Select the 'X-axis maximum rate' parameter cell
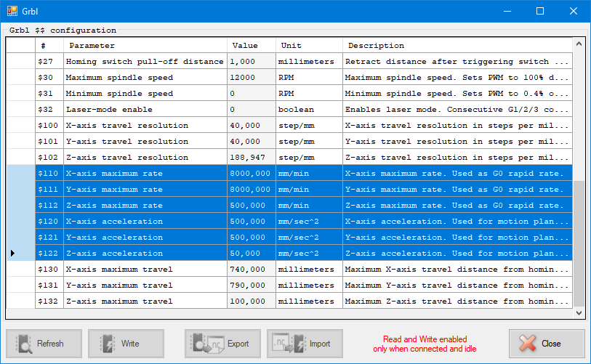 145,174
